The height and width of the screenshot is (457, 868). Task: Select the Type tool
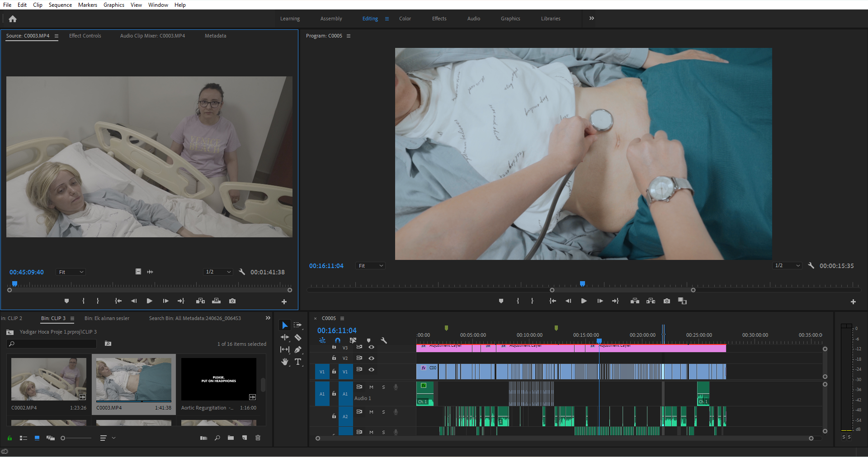[298, 362]
